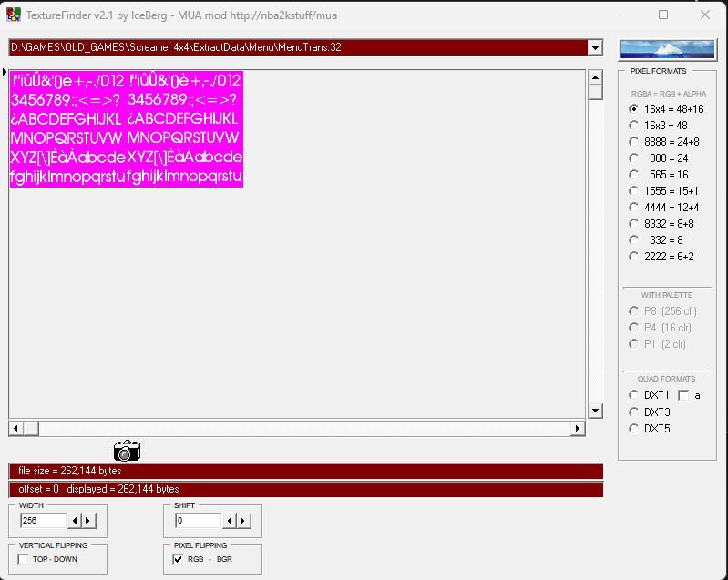Click the horizontal scrollbar right arrow
This screenshot has height=580, width=728.
tap(578, 429)
